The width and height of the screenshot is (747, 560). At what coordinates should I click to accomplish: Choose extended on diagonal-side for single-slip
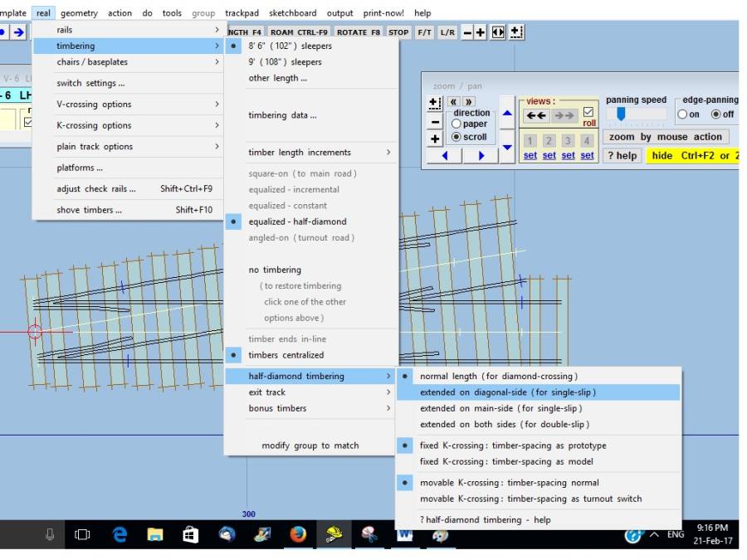[x=507, y=392]
